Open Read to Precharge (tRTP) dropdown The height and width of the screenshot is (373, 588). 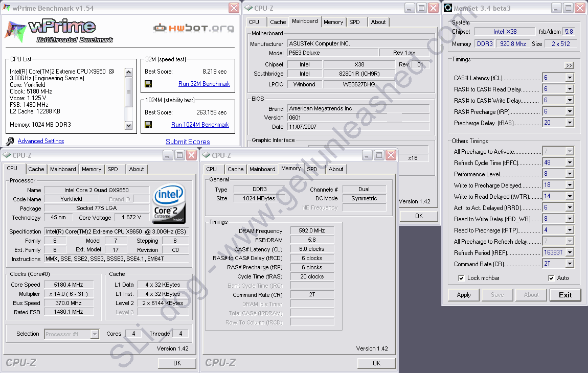(570, 230)
